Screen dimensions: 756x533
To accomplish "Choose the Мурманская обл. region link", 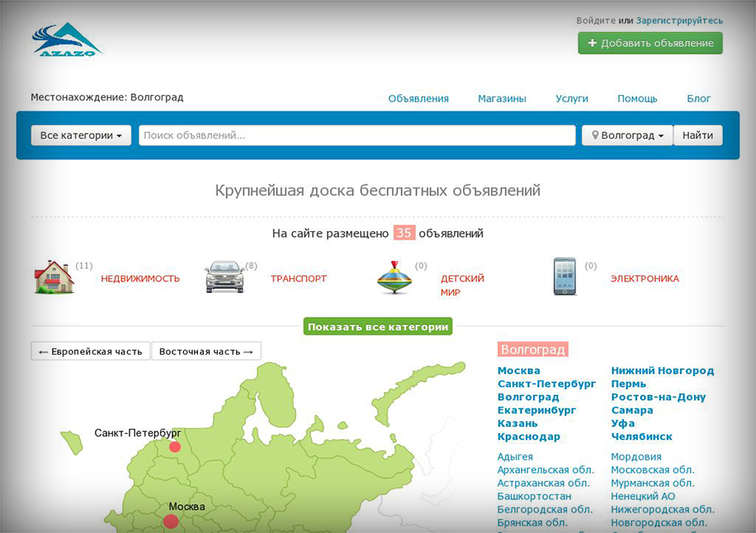I will [x=653, y=483].
